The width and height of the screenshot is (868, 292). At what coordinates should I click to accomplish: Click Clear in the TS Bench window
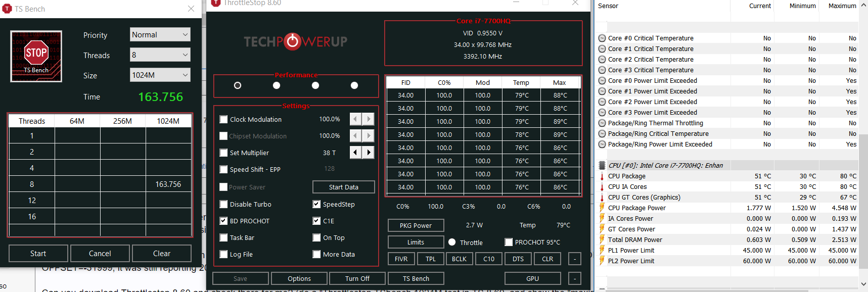click(x=162, y=254)
